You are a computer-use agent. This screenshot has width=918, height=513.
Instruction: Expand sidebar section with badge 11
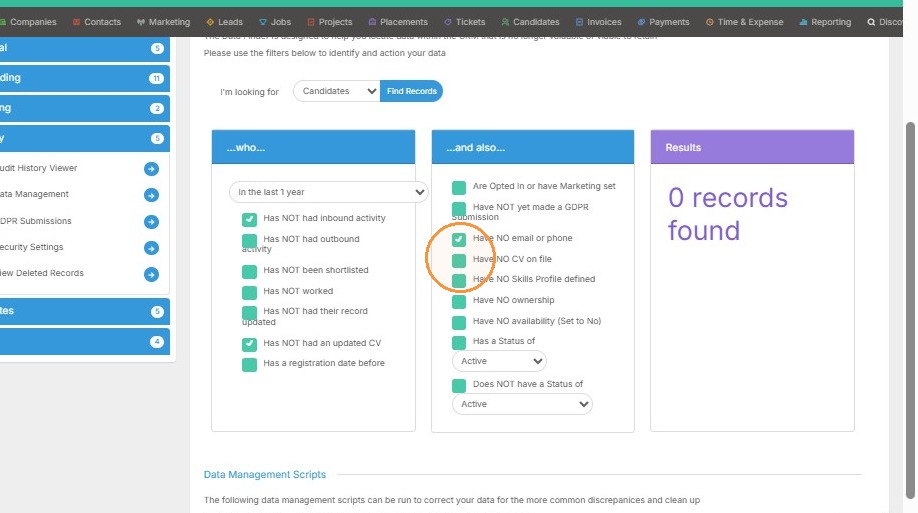[85, 78]
